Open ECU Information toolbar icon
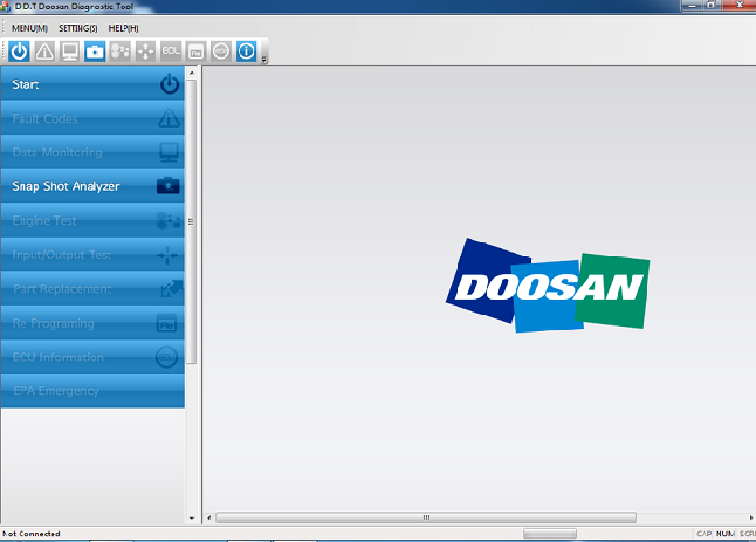756x542 pixels. (221, 51)
